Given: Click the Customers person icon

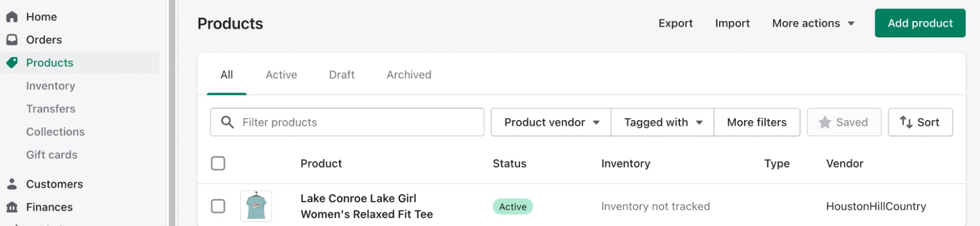Looking at the screenshot, I should [12, 184].
